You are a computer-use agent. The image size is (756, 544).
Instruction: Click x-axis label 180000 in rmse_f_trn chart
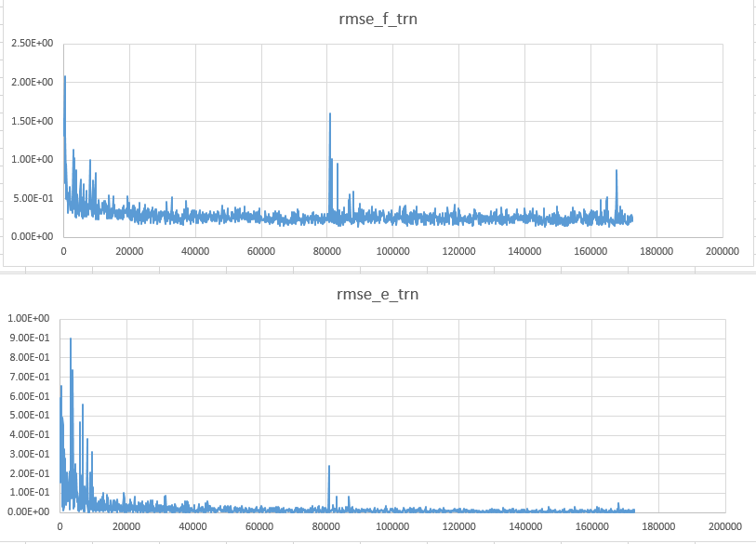(657, 251)
